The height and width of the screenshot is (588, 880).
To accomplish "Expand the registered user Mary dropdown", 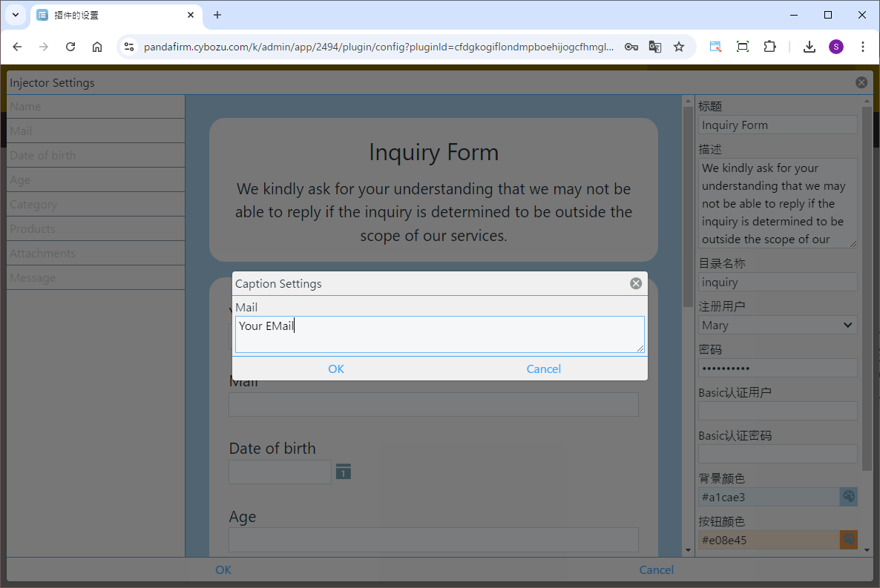I will (777, 325).
